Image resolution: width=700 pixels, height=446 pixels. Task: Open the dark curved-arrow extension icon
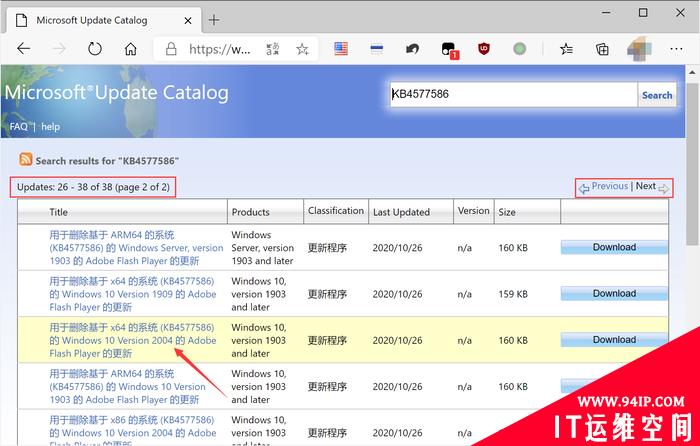[x=412, y=49]
